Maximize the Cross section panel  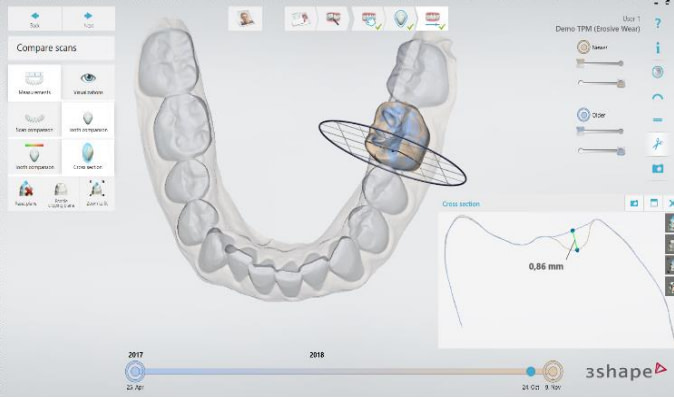coord(654,203)
